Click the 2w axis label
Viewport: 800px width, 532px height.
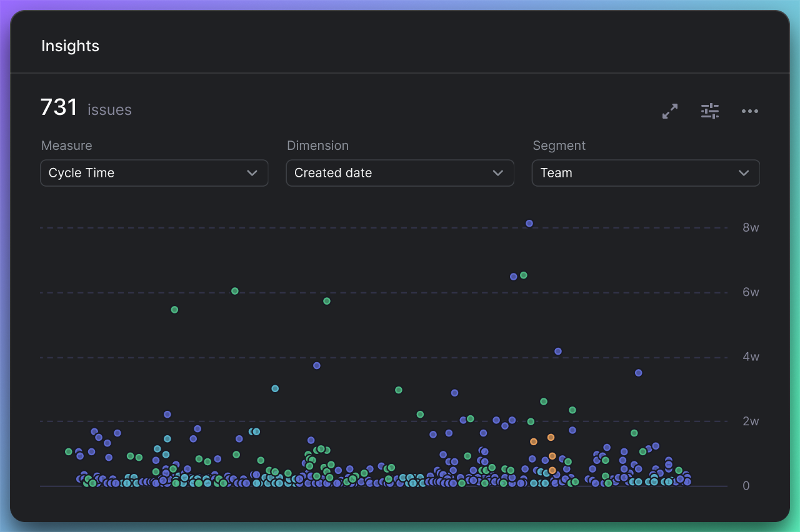tap(751, 421)
